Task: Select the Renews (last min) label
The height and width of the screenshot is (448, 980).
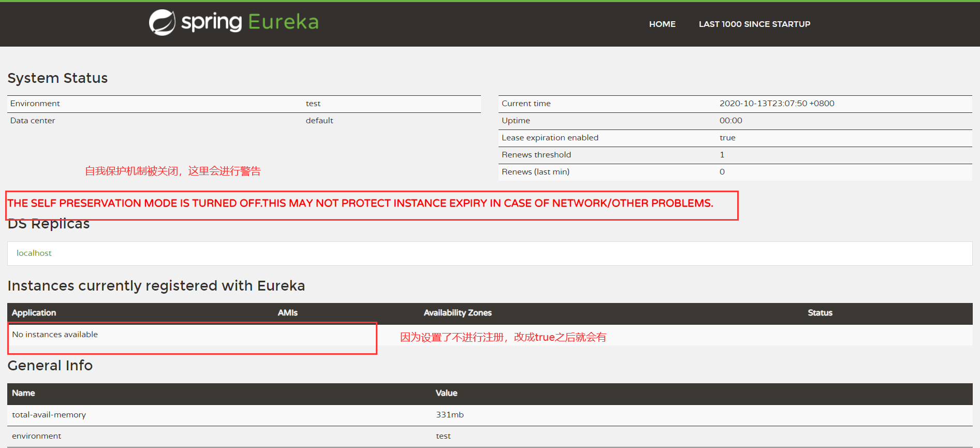Action: point(535,172)
